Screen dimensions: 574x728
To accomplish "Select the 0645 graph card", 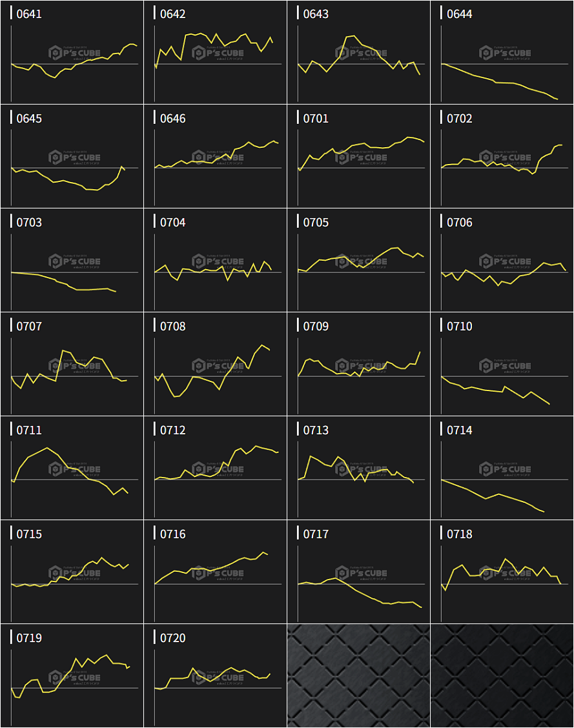I will pyautogui.click(x=72, y=156).
